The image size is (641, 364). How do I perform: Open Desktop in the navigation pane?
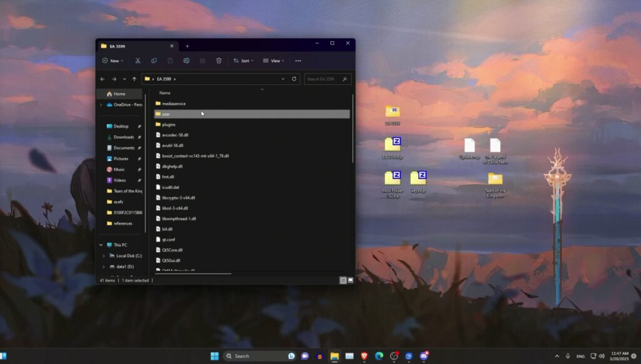pyautogui.click(x=121, y=126)
